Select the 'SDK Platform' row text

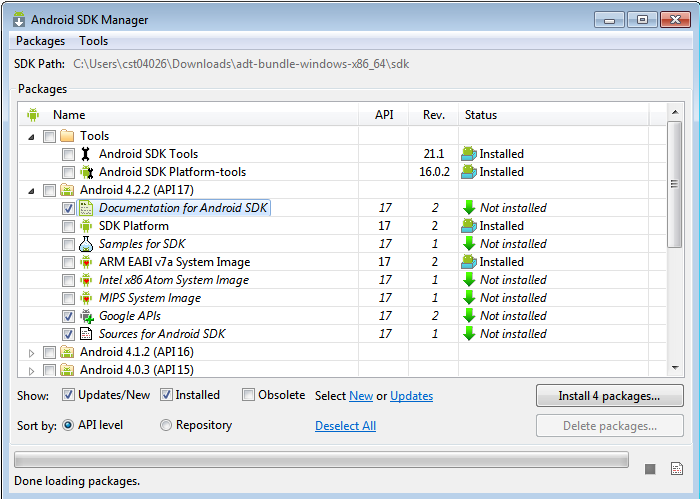134,226
